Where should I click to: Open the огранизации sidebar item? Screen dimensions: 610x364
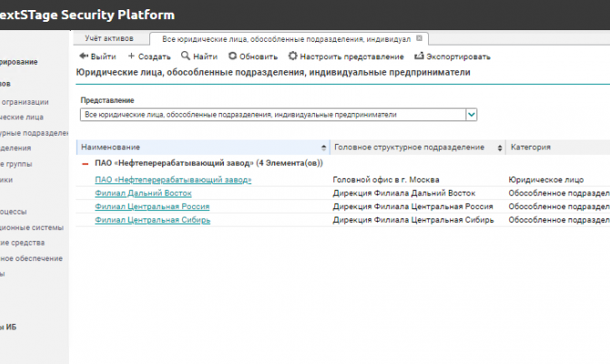coord(25,102)
